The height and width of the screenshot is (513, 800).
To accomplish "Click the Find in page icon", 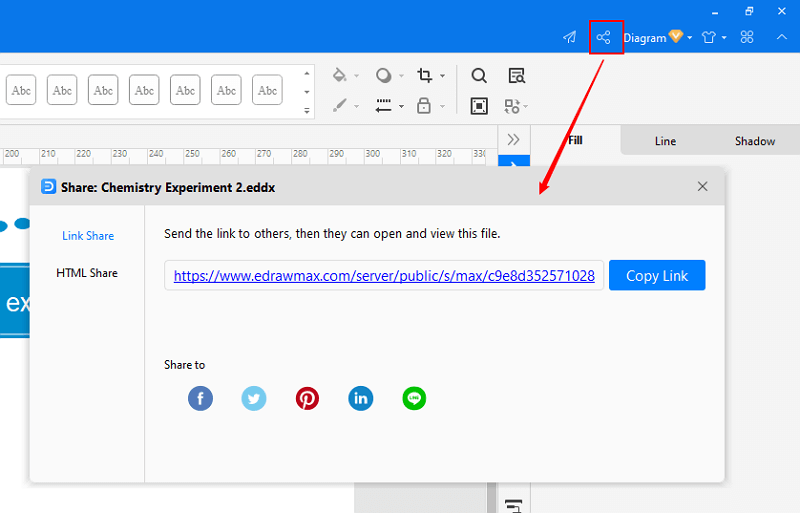I will tap(516, 76).
